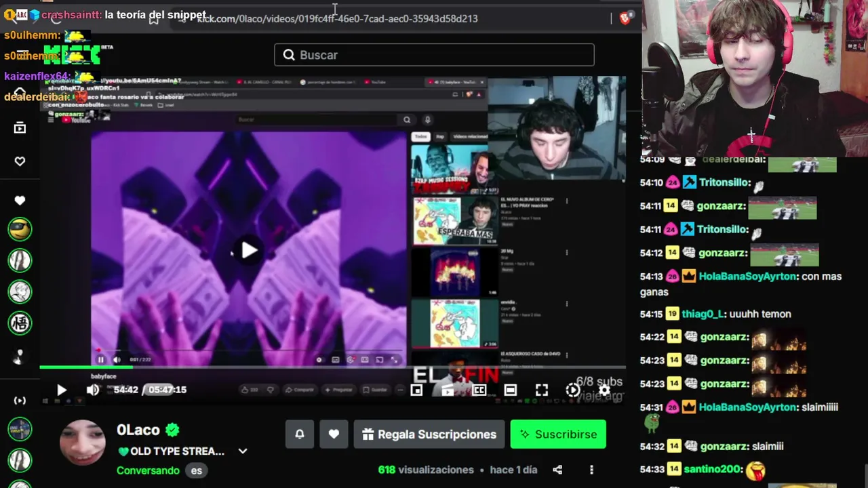Click the 'es' language tag
Screen dimensions: 868x488
point(196,470)
